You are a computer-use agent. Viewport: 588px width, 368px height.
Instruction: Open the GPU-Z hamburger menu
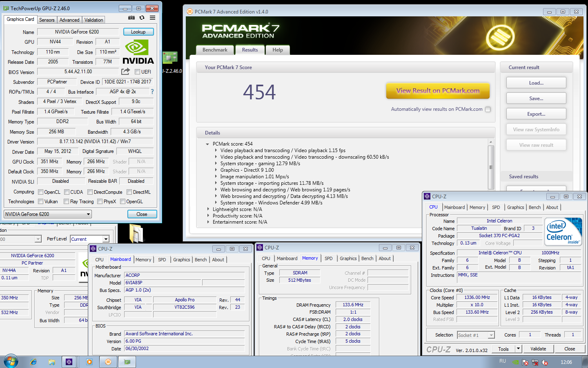coord(152,18)
